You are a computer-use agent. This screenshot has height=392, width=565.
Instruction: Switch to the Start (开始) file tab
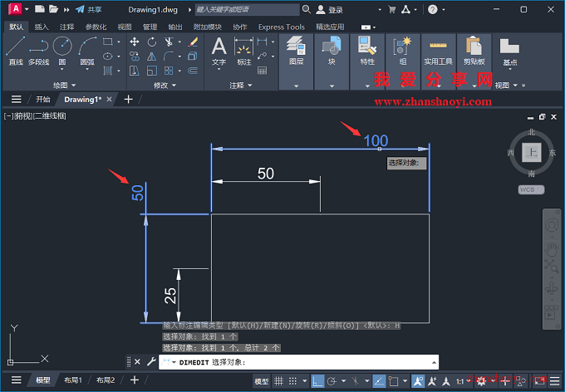point(43,100)
